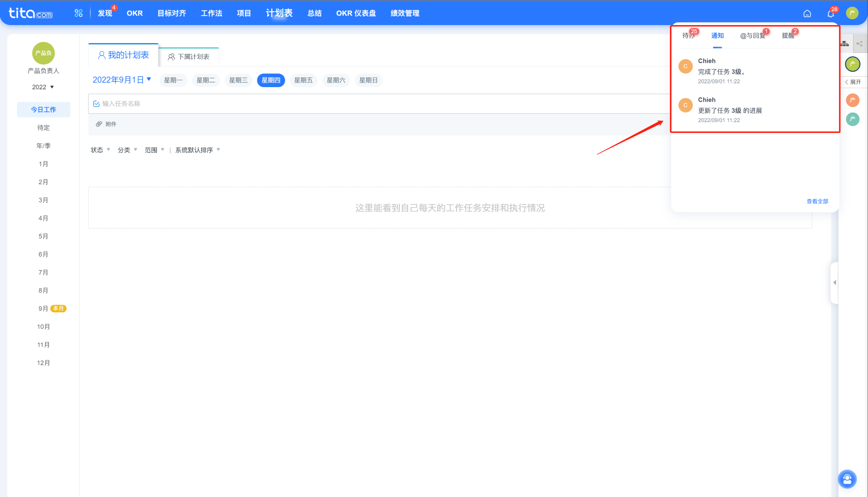Click the share icon on right edge

point(860,43)
